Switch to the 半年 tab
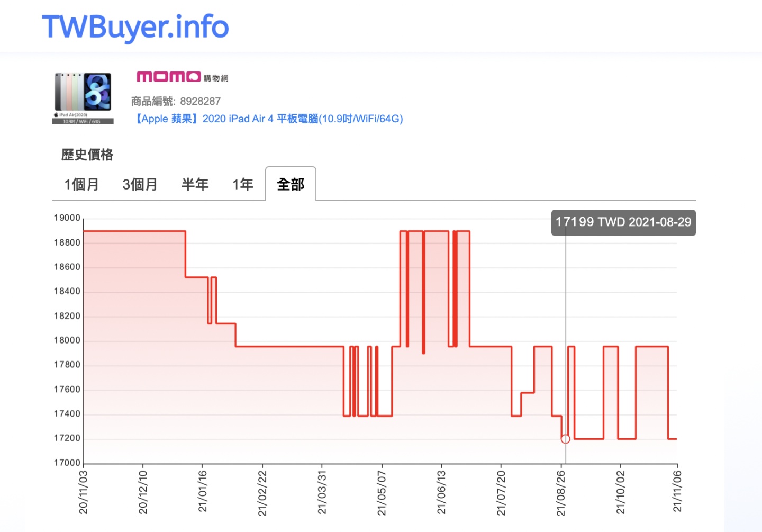 click(x=195, y=184)
